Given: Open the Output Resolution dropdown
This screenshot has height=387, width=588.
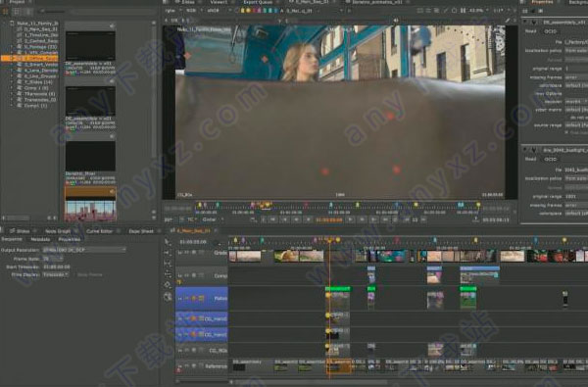Looking at the screenshot, I should tap(84, 250).
